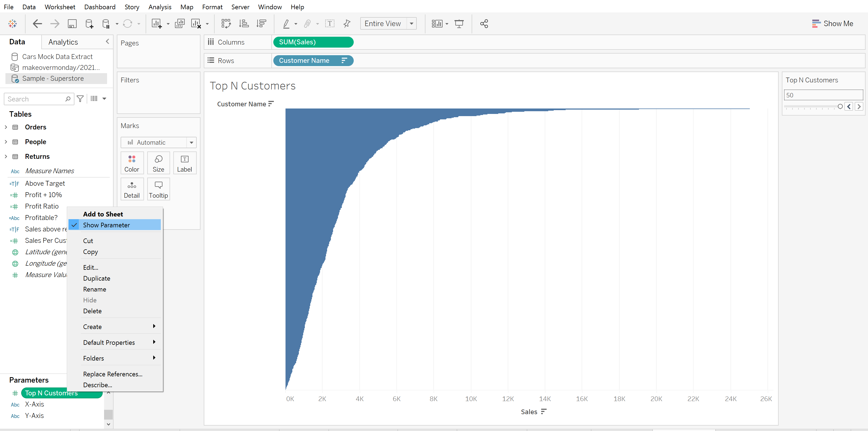Click the New Data Source icon
Image resolution: width=868 pixels, height=431 pixels.
click(x=89, y=24)
